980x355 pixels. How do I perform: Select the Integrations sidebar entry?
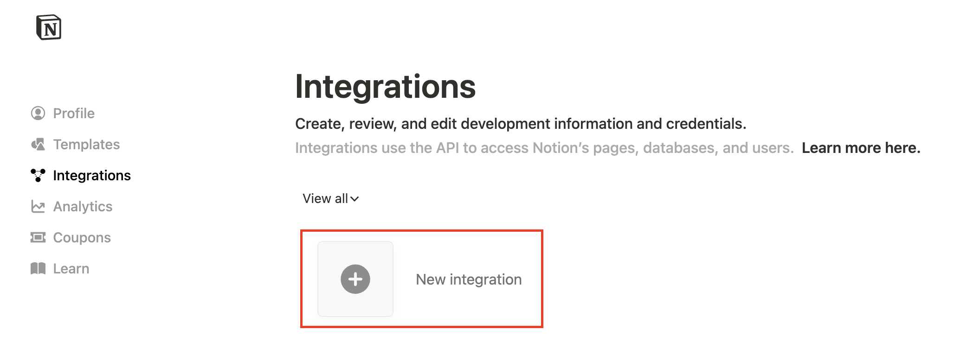tap(91, 175)
